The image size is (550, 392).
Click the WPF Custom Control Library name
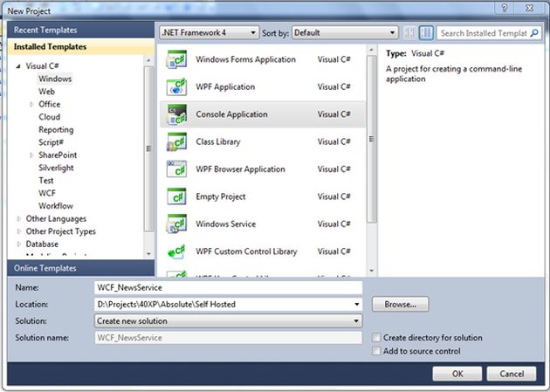coord(246,251)
